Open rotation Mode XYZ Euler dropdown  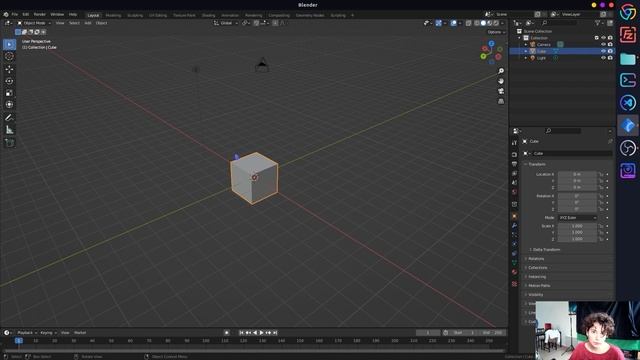pos(578,218)
